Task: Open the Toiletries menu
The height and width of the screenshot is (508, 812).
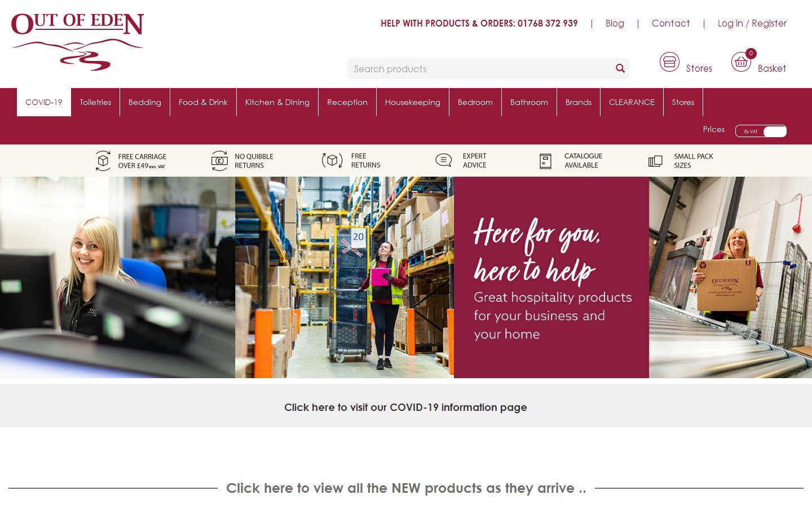Action: (95, 102)
